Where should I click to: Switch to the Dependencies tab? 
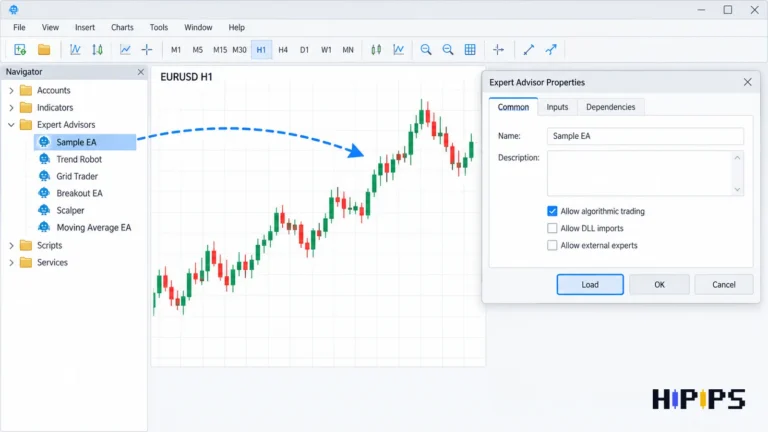pos(610,107)
